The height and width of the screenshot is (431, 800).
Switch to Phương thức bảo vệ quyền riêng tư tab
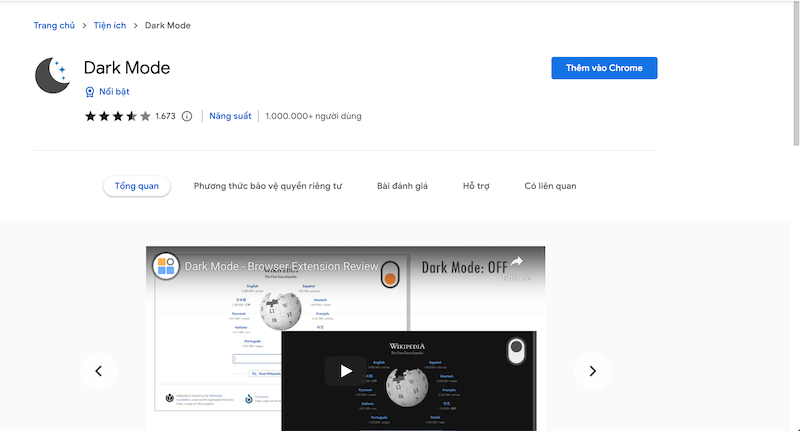coord(268,186)
